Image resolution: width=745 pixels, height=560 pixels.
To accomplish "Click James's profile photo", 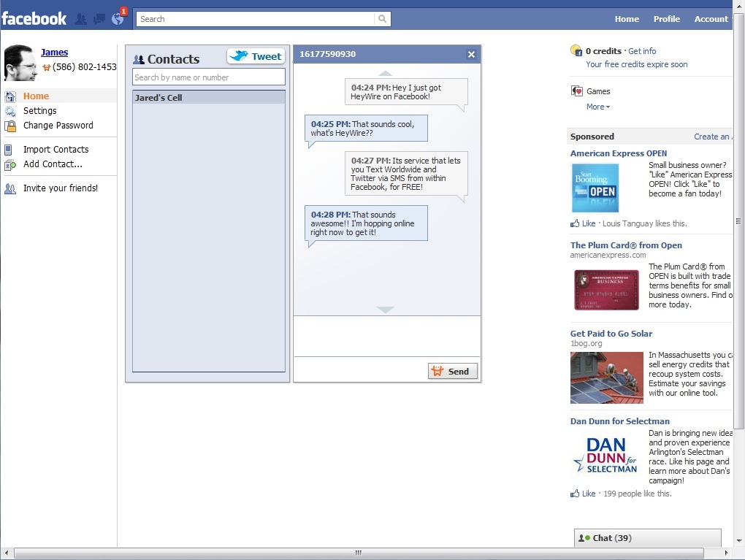I will tap(20, 63).
